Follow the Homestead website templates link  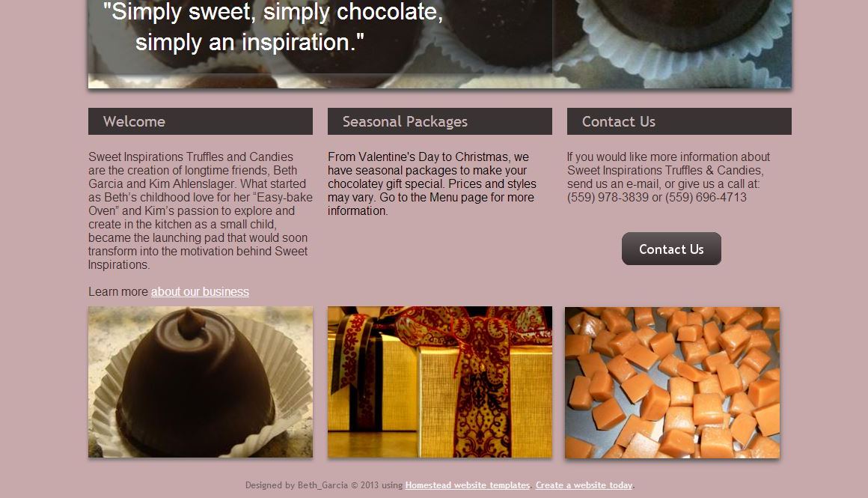(x=467, y=485)
